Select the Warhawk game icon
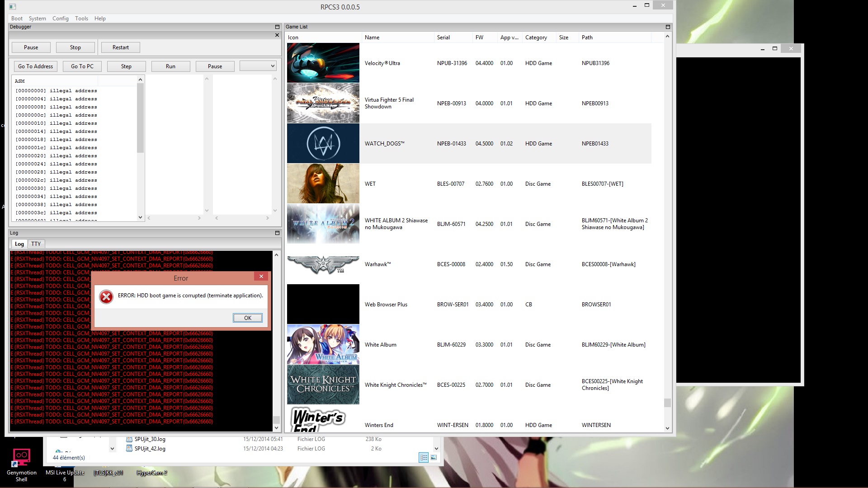 click(323, 264)
